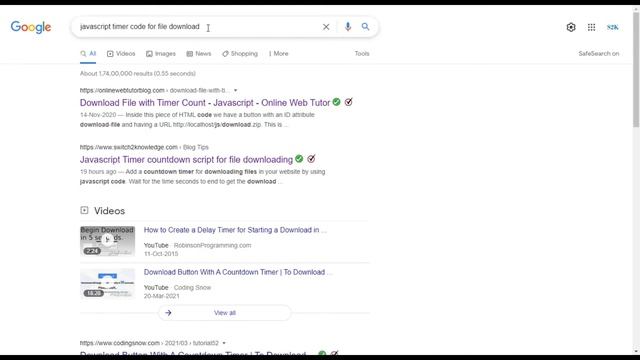
Task: Click the blue magnifier search button
Action: coord(365,27)
